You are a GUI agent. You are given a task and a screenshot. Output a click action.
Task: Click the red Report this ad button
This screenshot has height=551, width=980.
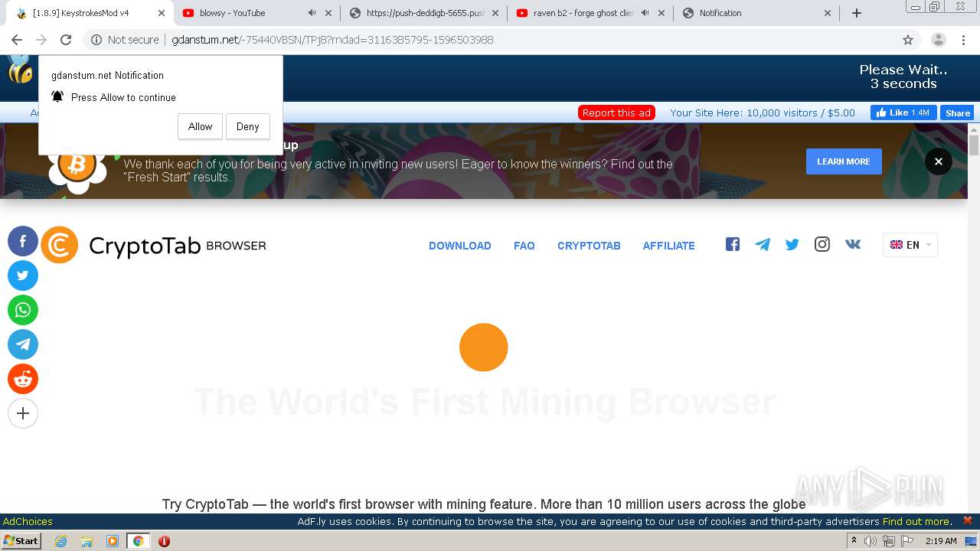coord(616,112)
